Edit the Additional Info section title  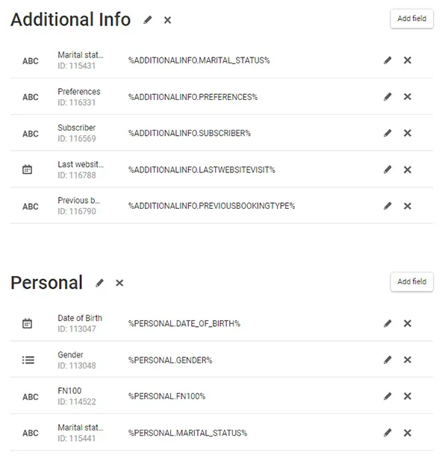pos(148,20)
